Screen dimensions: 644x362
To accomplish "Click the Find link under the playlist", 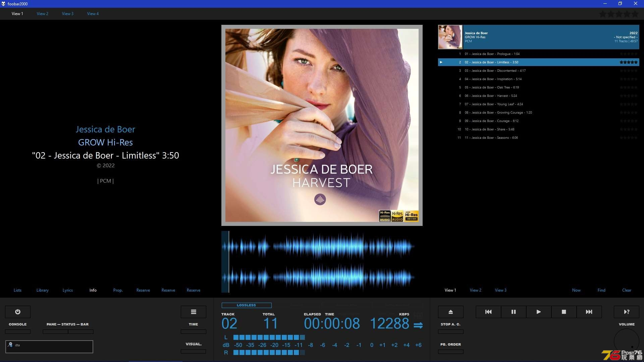I will [601, 290].
